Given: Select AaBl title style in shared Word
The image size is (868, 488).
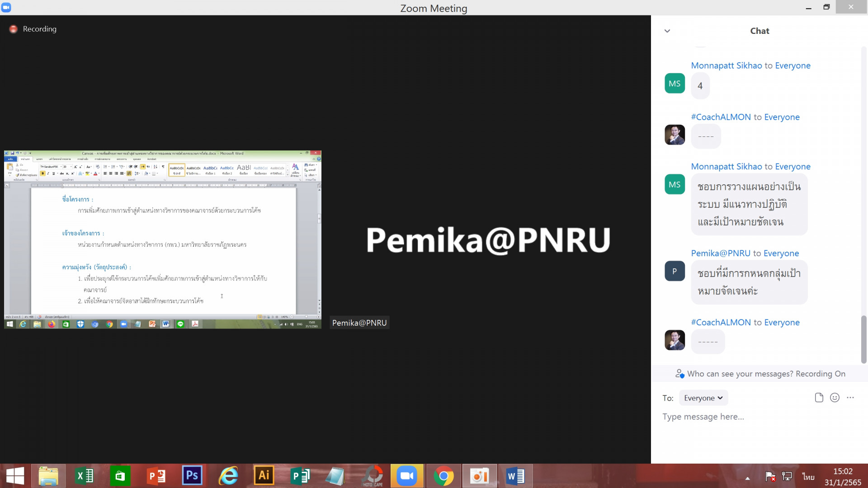Looking at the screenshot, I should (x=244, y=170).
